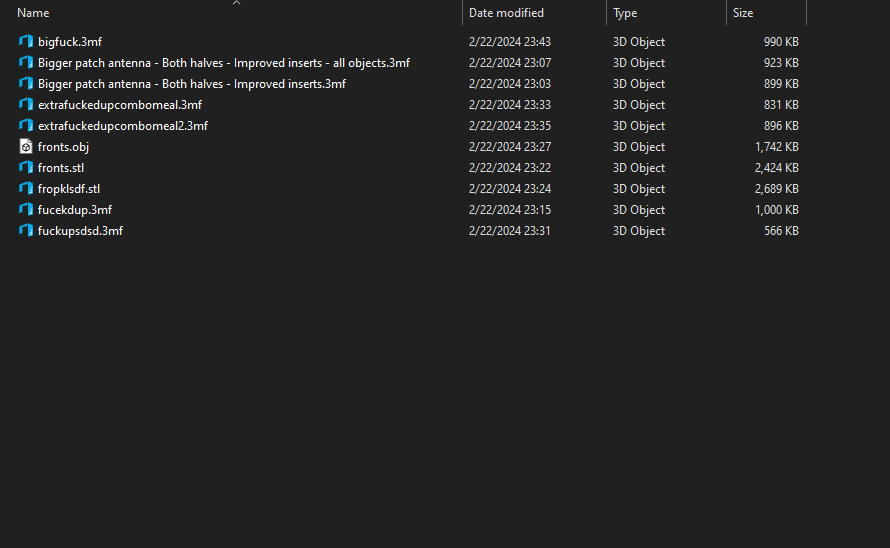Screen dimensions: 890x548
Task: Select the bigfuck.3mf file icon
Action: [x=26, y=41]
